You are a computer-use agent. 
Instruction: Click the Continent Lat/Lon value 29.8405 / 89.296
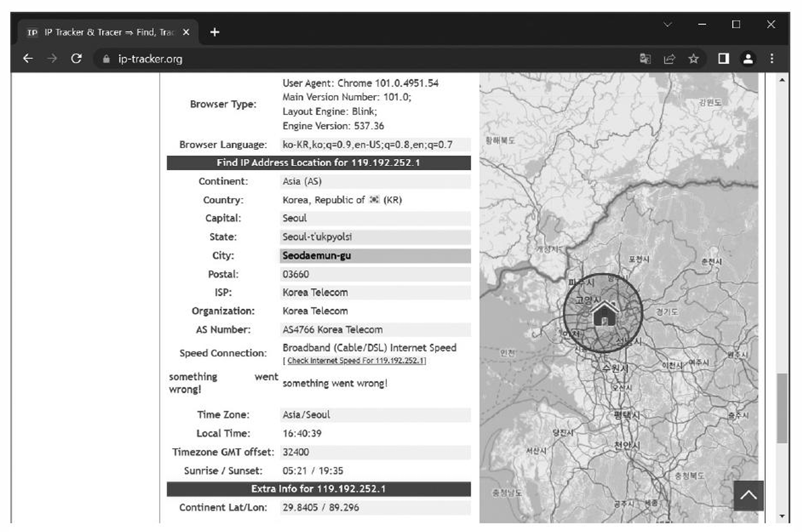click(x=321, y=508)
